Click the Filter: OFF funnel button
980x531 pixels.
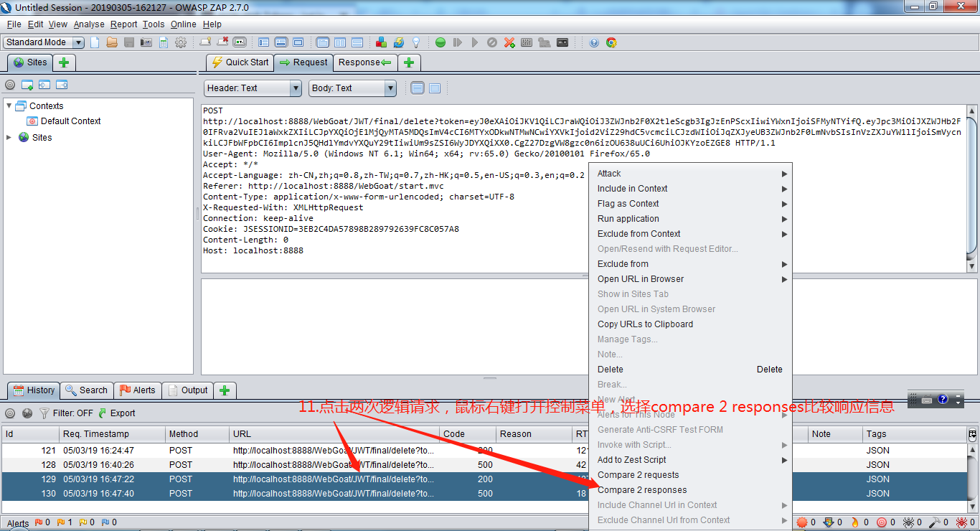tap(66, 413)
